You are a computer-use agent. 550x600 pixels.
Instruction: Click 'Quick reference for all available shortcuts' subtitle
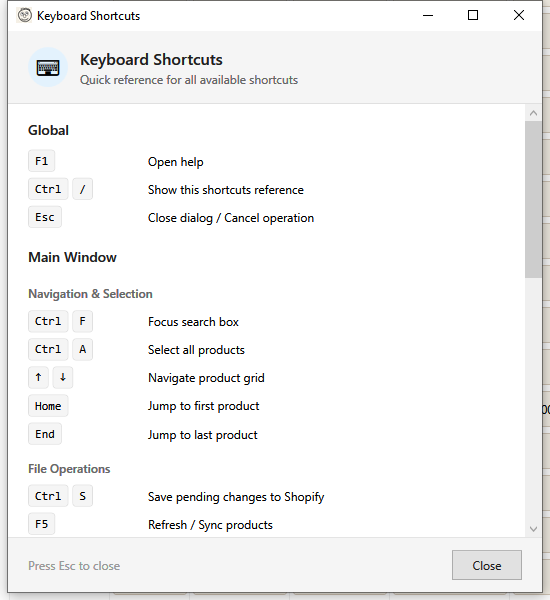pyautogui.click(x=189, y=80)
